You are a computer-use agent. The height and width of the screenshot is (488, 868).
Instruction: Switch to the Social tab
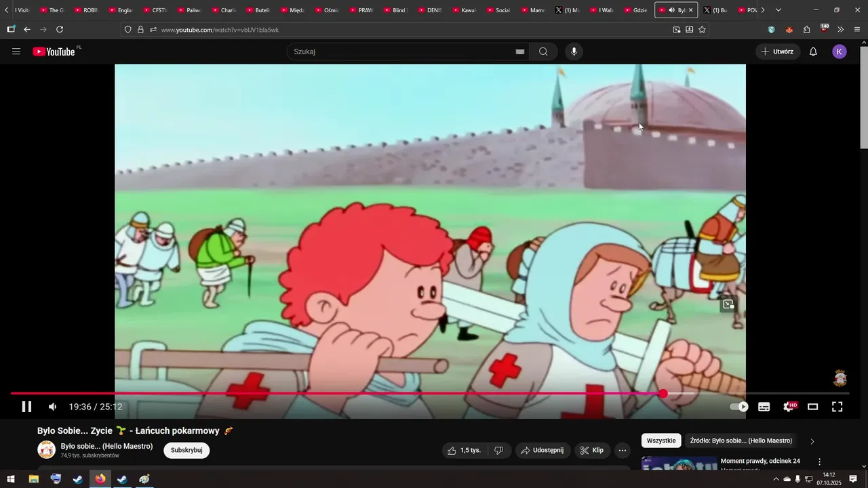[x=498, y=10]
